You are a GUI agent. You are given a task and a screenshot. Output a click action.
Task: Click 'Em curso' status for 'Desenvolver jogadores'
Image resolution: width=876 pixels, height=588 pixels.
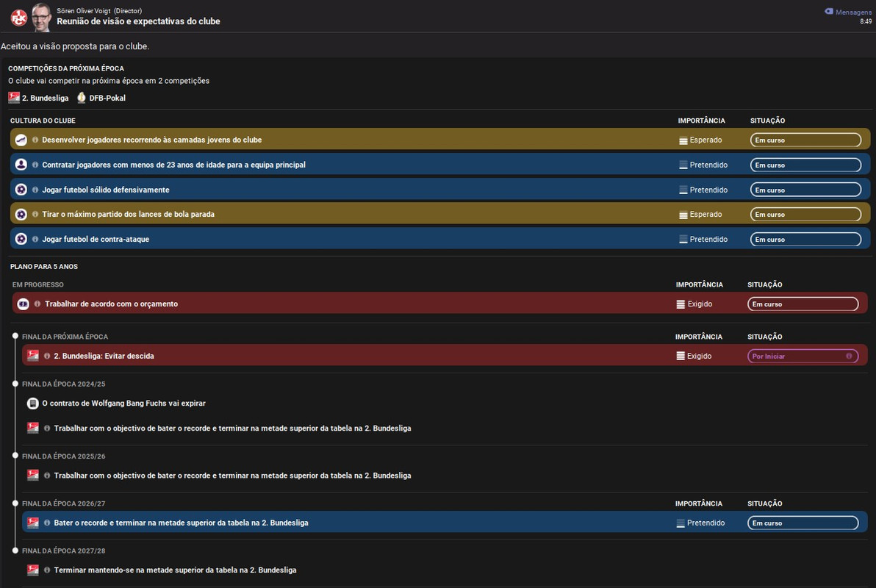[805, 140]
